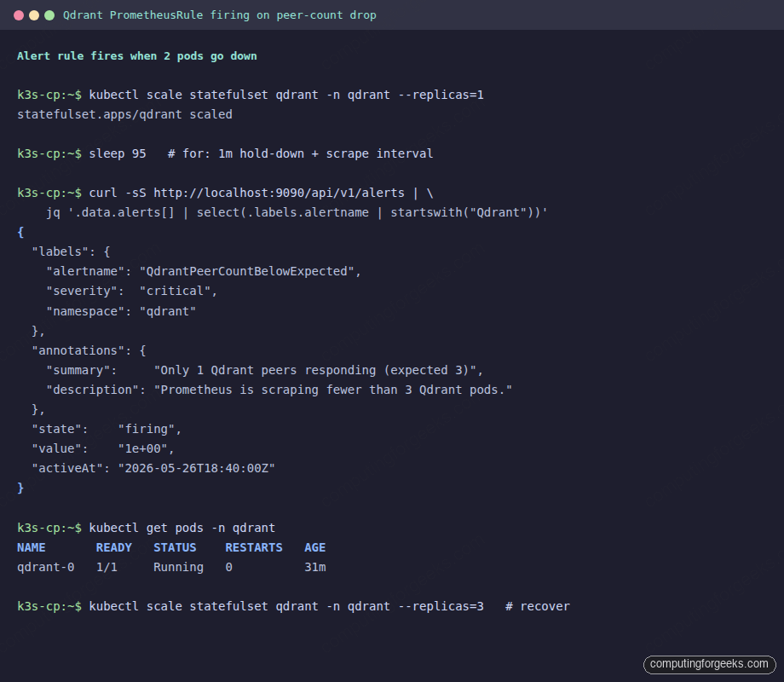784x682 pixels.
Task: Click the window title 'Qdrant PrometheusRule firing on peer-count drop'
Action: pyautogui.click(x=220, y=15)
